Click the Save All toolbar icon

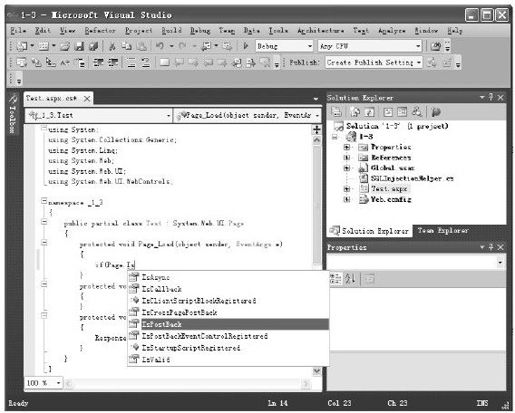[94, 46]
